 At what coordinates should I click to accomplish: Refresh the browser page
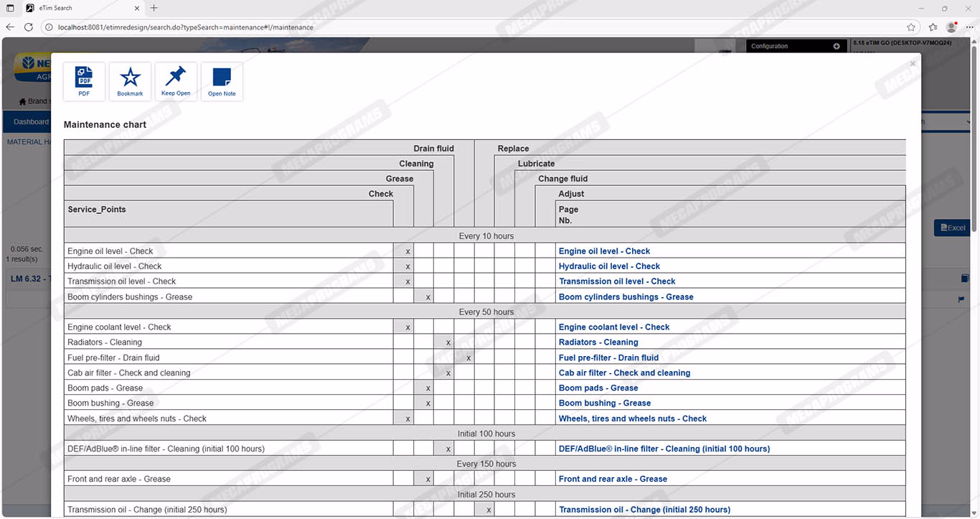click(29, 27)
